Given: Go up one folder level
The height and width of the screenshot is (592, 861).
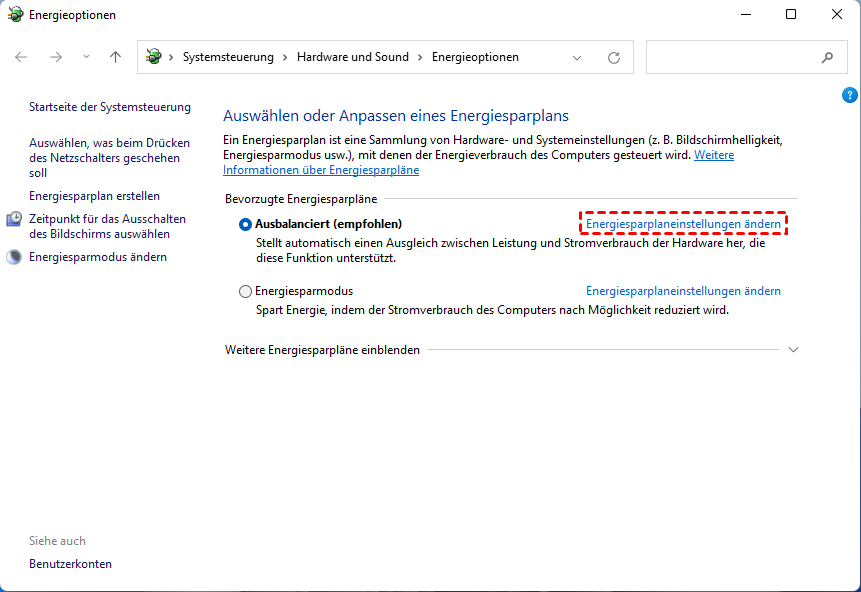Looking at the screenshot, I should 115,57.
